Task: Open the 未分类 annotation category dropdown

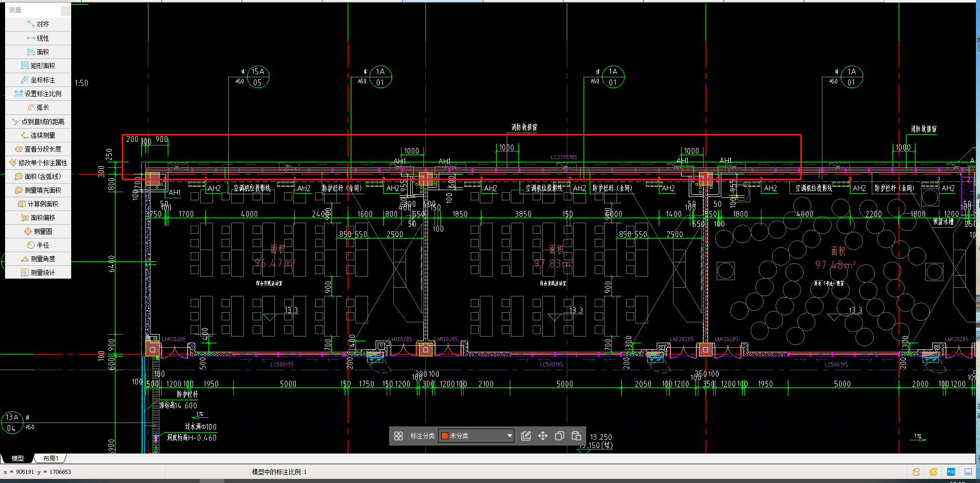Action: 476,436
